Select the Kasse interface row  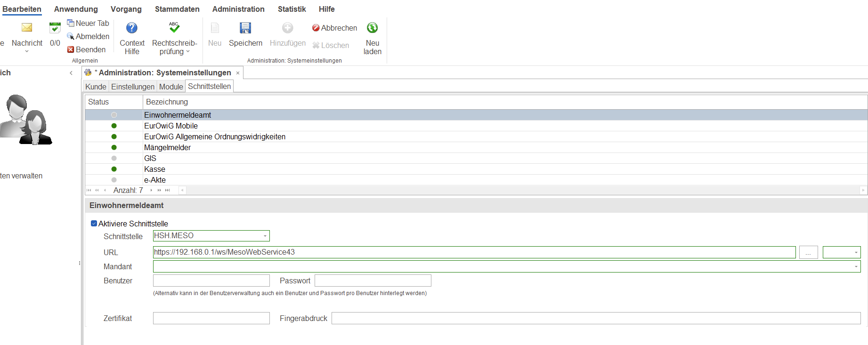pyautogui.click(x=154, y=169)
